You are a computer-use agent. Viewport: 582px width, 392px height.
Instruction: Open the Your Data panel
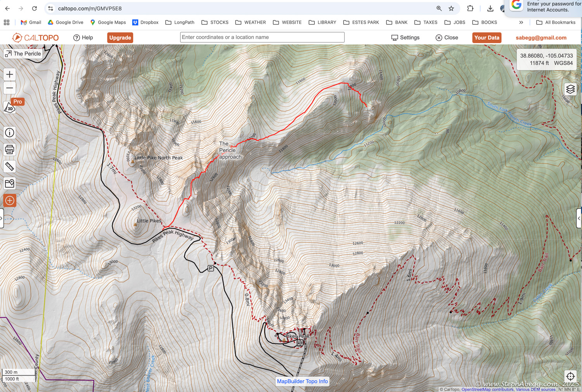pyautogui.click(x=487, y=38)
